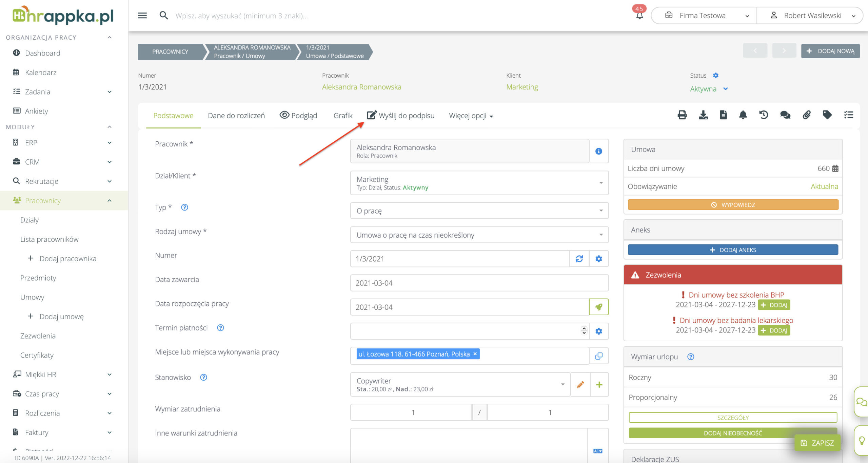Open the history clock icon
This screenshot has height=463, width=868.
(764, 115)
